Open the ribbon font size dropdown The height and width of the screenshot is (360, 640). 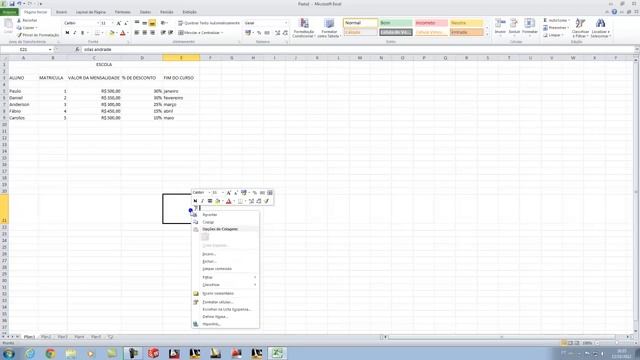[x=112, y=23]
